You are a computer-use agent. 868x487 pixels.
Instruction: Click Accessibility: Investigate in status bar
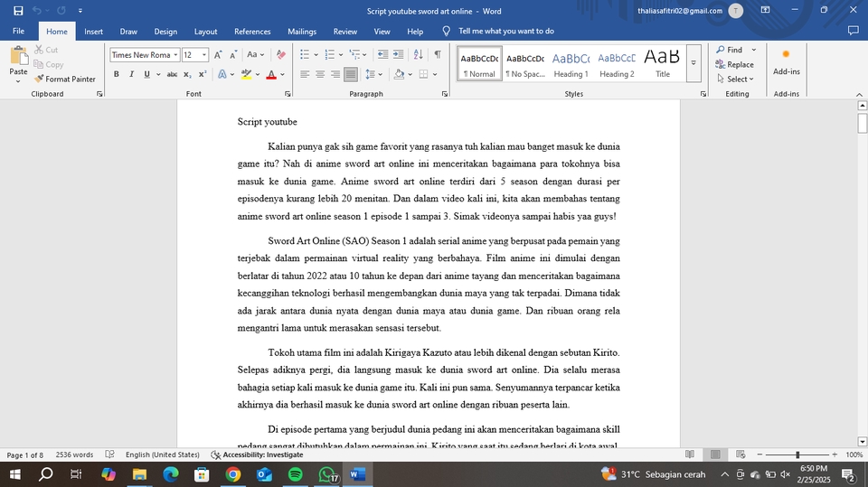[x=258, y=454]
